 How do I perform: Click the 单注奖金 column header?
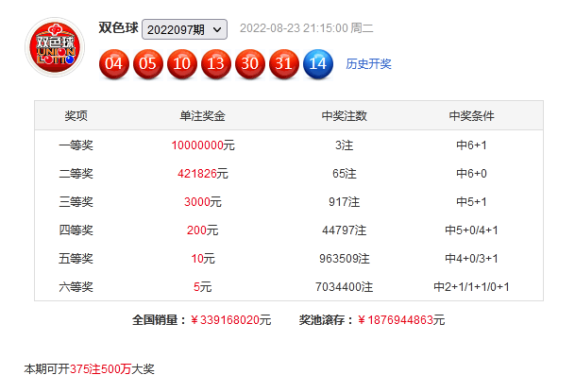coord(202,116)
